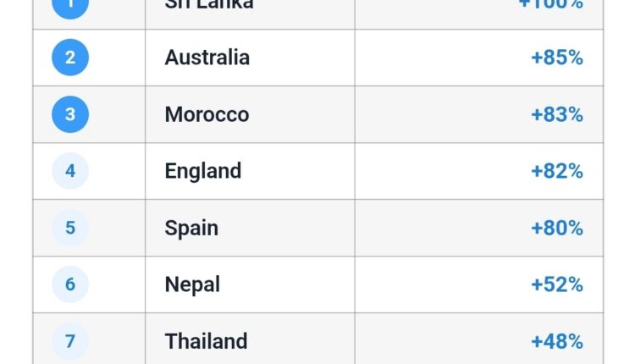Select the Thailand country name
Screen dimensions: 635x364
[x=206, y=341]
